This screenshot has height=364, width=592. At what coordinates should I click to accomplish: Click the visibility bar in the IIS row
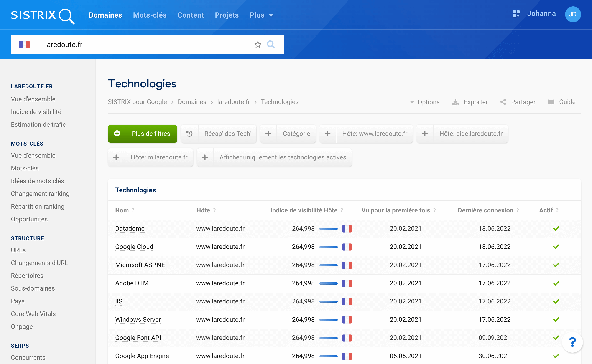[x=328, y=301]
